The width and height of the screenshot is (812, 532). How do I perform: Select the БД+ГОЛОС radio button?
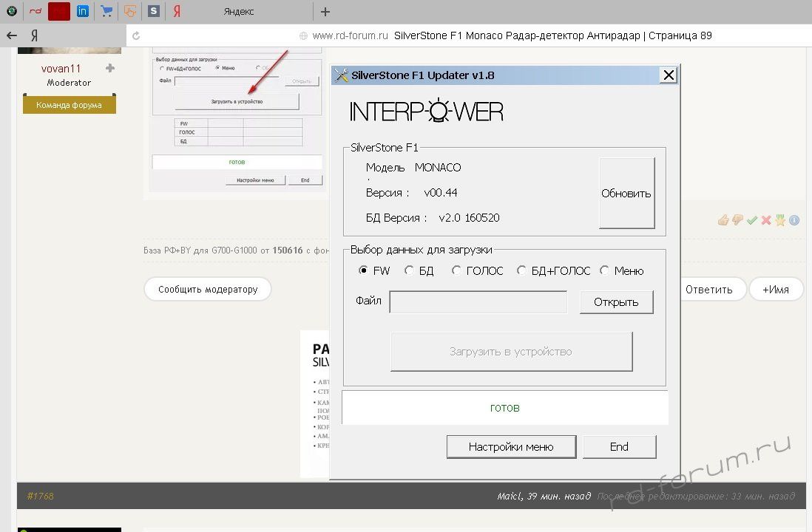(x=522, y=271)
